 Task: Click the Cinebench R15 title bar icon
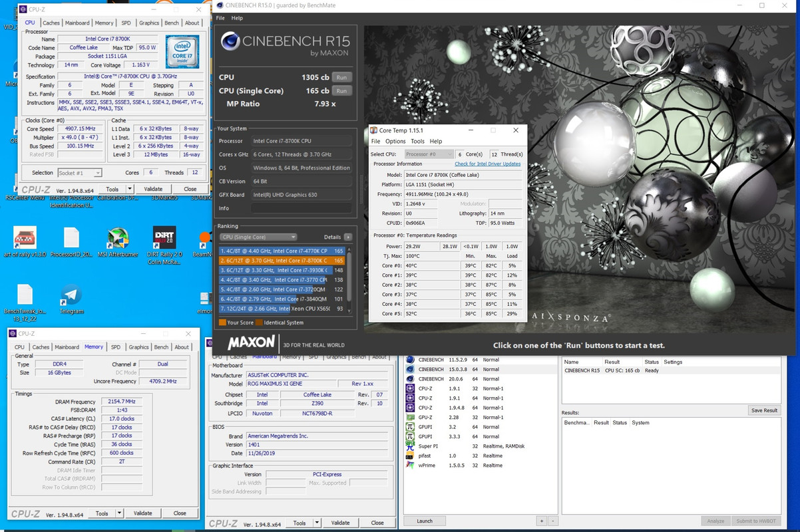point(220,5)
